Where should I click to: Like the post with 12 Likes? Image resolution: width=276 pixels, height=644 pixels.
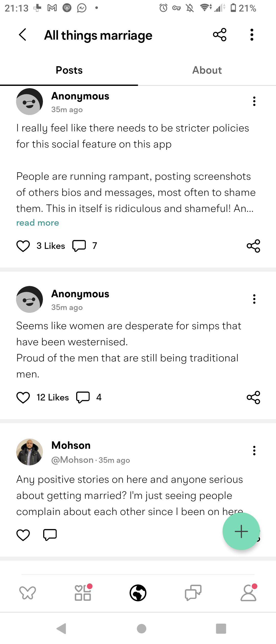point(23,397)
